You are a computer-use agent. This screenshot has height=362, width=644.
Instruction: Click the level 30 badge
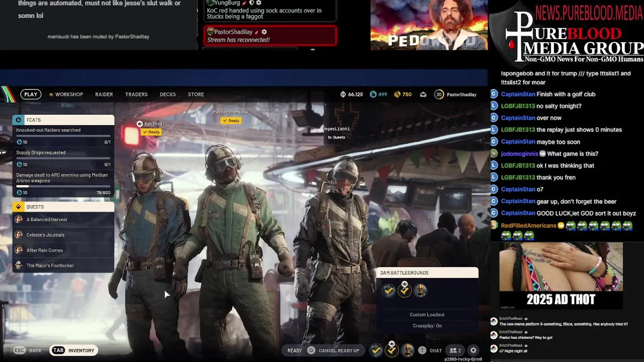439,94
